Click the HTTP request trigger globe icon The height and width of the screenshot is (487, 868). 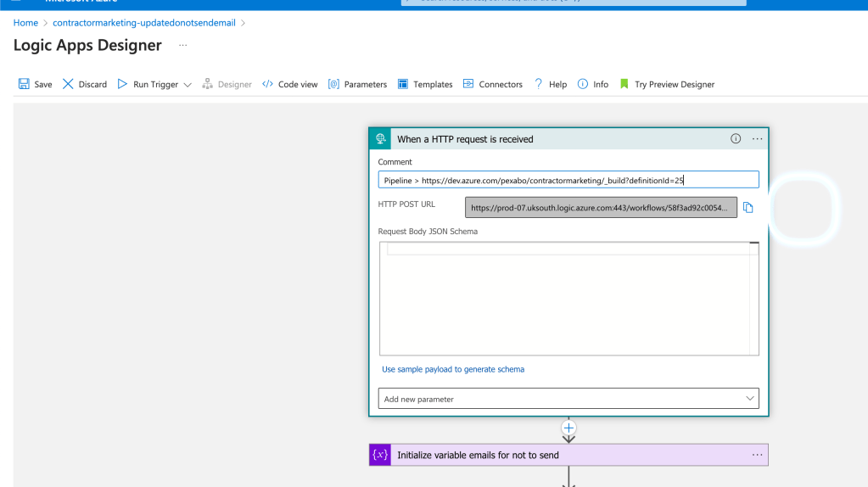click(x=380, y=139)
